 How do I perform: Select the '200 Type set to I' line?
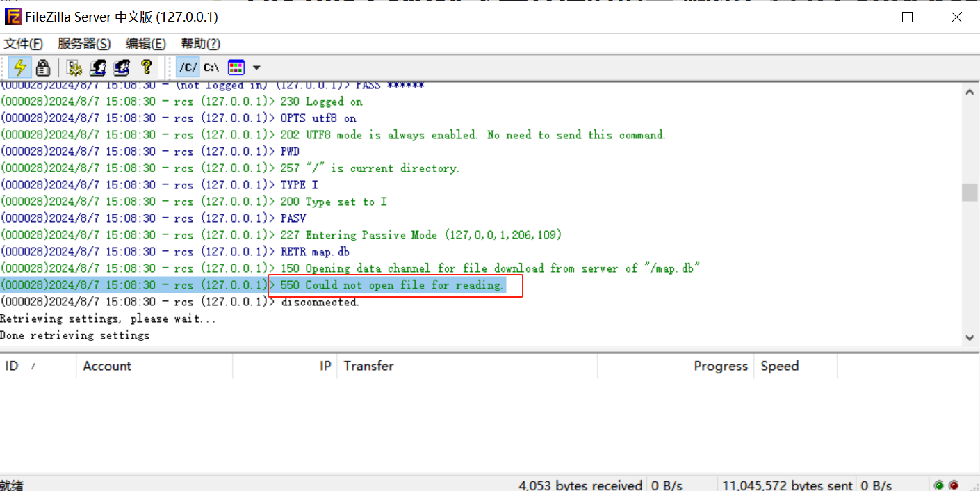tap(194, 202)
